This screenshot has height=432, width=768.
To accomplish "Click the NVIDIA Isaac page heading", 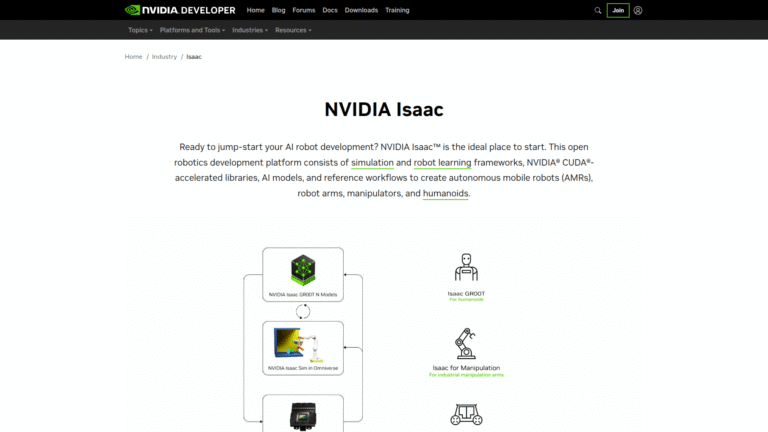I will (384, 110).
